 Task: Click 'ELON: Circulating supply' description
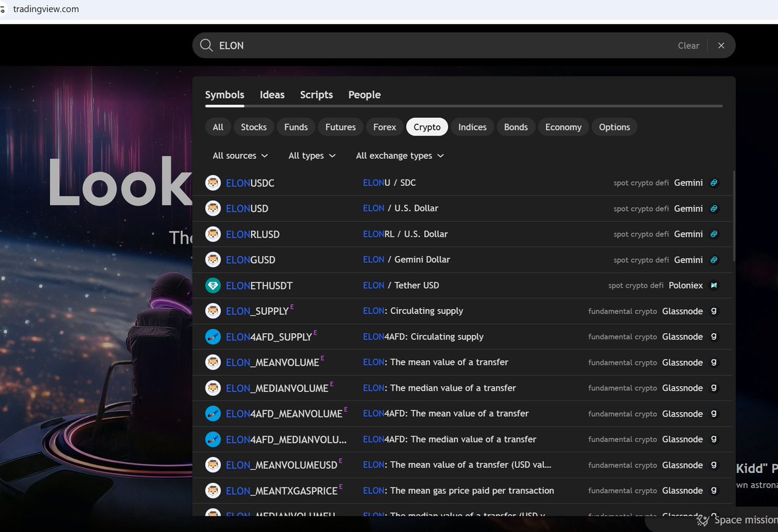pyautogui.click(x=413, y=310)
